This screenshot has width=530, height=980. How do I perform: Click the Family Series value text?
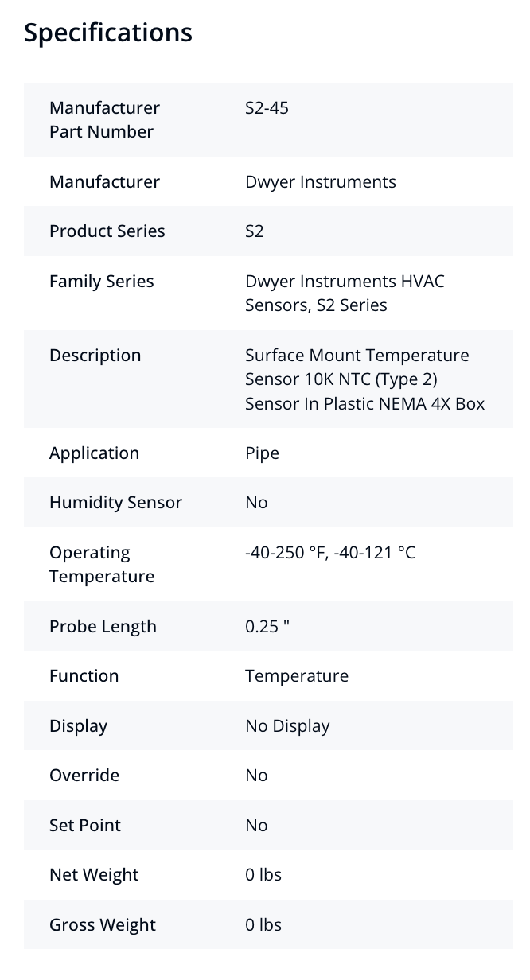345,293
